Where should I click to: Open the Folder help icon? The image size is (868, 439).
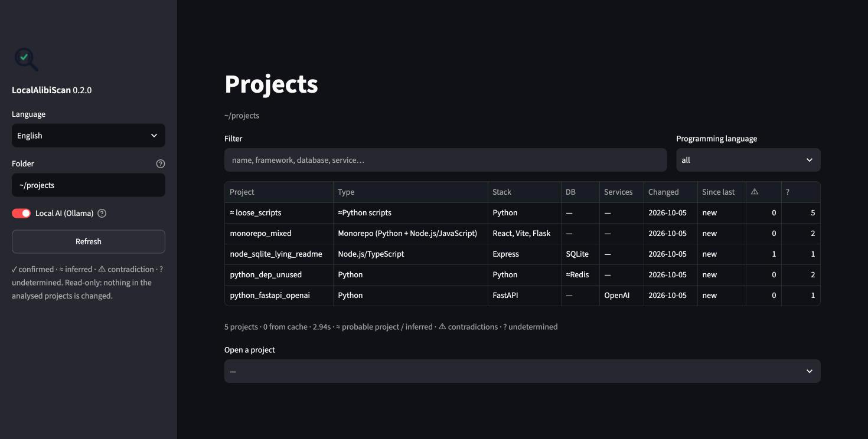point(161,164)
